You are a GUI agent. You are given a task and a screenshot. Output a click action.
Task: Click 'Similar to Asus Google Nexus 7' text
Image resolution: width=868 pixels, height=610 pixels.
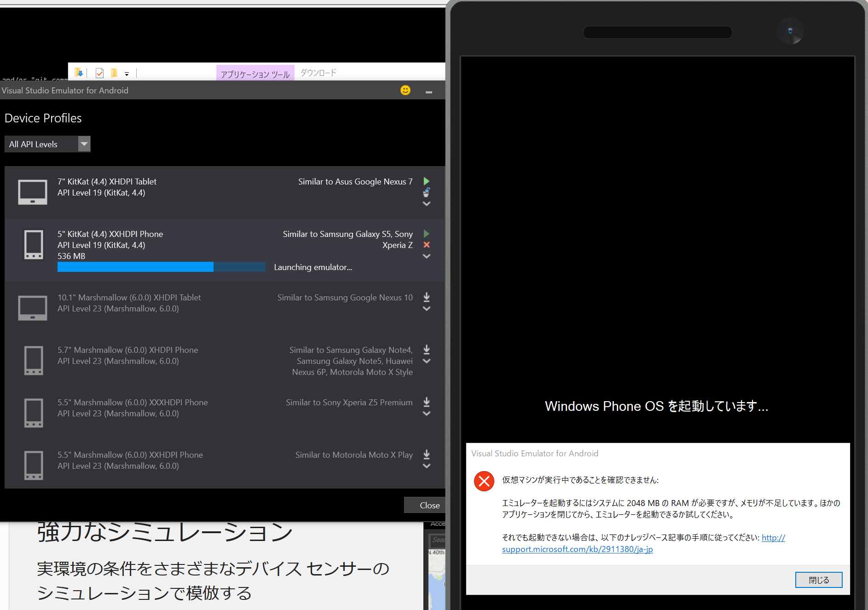(x=355, y=182)
